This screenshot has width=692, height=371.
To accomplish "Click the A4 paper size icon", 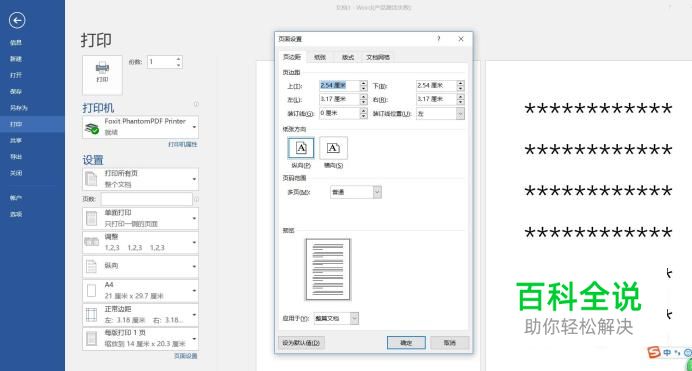I will tap(91, 290).
